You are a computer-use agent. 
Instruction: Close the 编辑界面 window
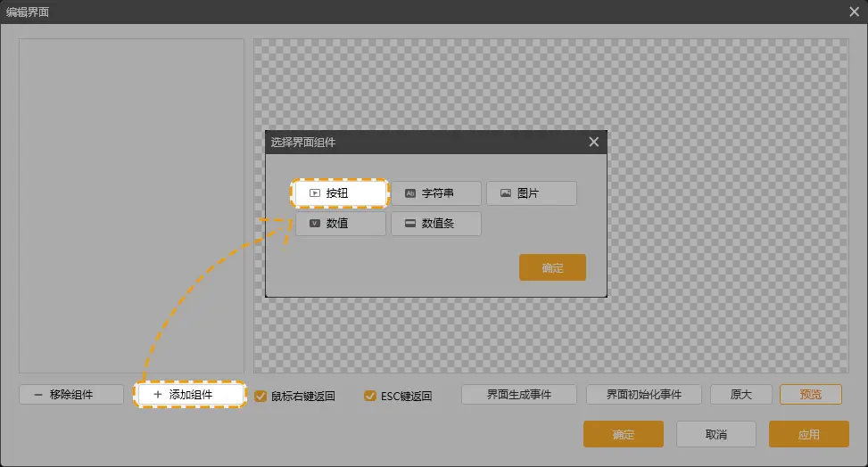click(854, 12)
